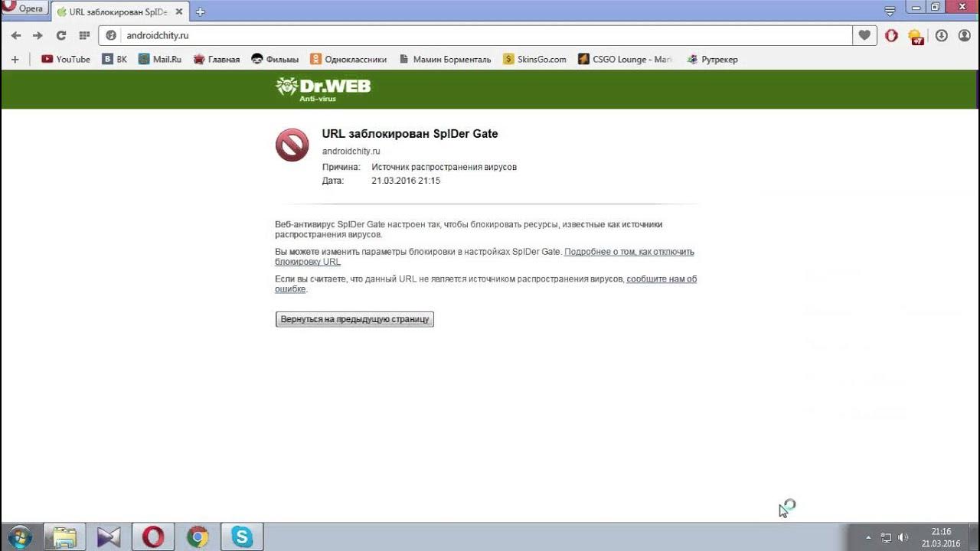Open the volume speaker tray icon
Screen dimensions: 980x551
pyautogui.click(x=903, y=537)
